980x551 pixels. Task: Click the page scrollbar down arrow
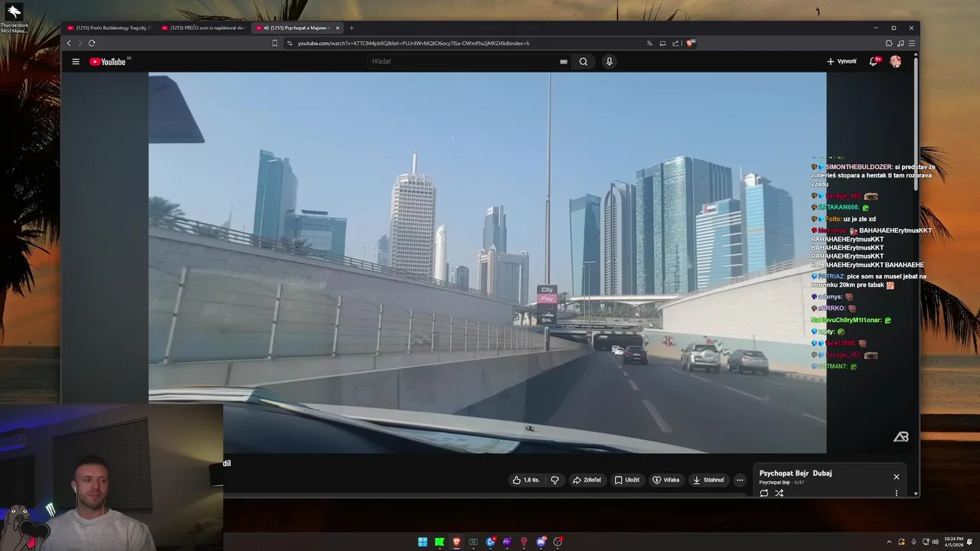[916, 494]
